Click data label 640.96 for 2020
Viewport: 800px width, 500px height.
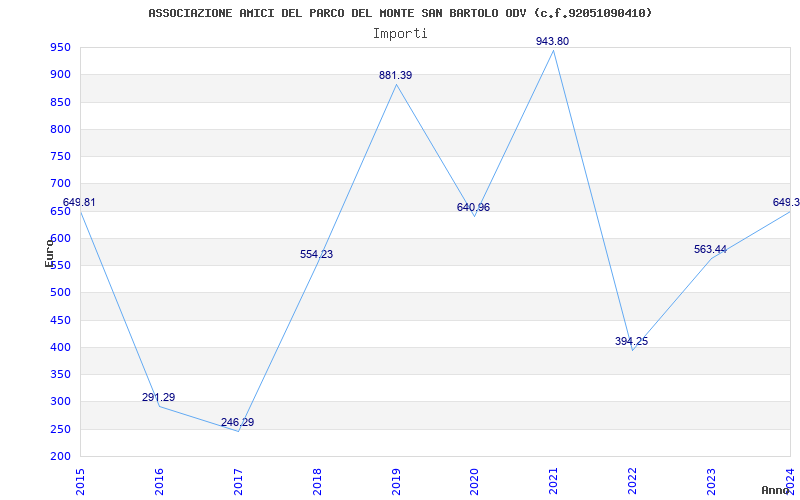pyautogui.click(x=473, y=208)
